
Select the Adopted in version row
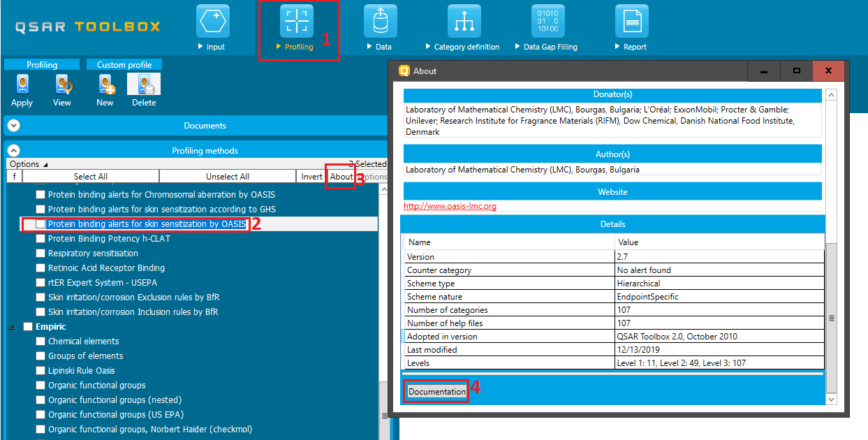(x=614, y=337)
